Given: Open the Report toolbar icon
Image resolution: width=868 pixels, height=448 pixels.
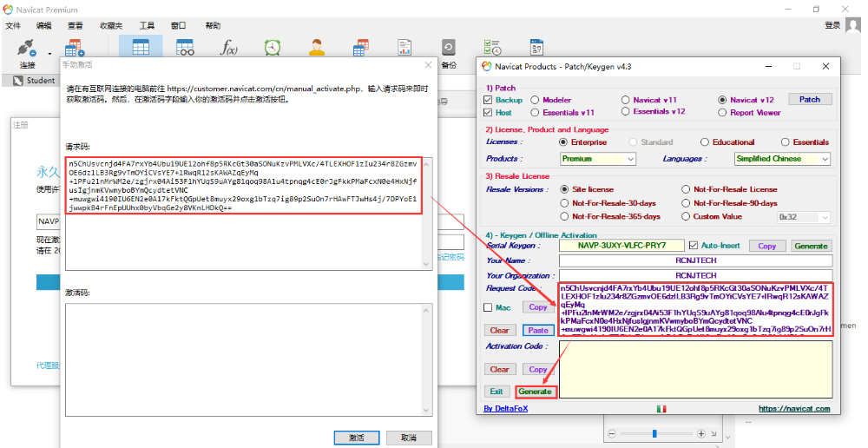Looking at the screenshot, I should (404, 48).
